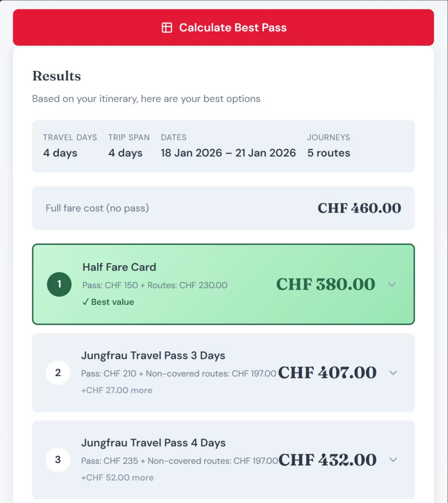Click the +CHF 52.00 more note
Screen dimensions: 448x503
pyautogui.click(x=117, y=477)
